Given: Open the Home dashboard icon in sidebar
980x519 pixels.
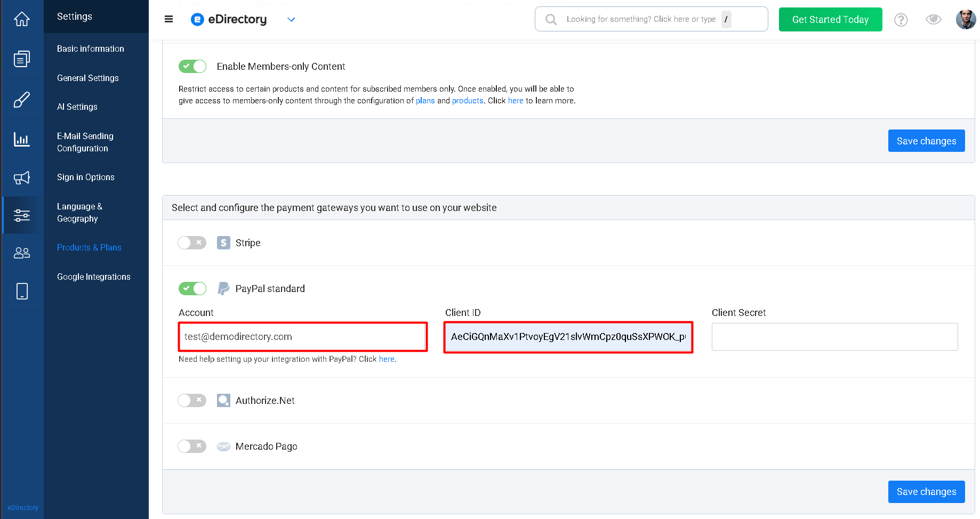Looking at the screenshot, I should pos(22,20).
